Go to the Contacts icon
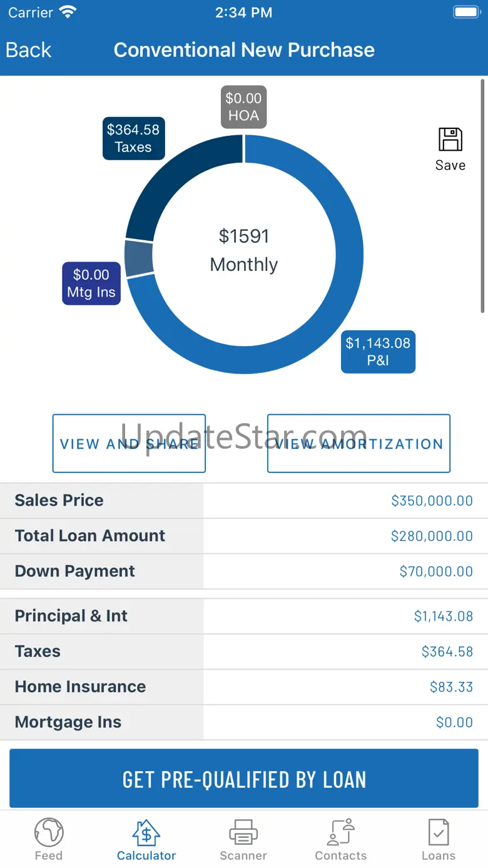The width and height of the screenshot is (488, 868). click(x=341, y=832)
